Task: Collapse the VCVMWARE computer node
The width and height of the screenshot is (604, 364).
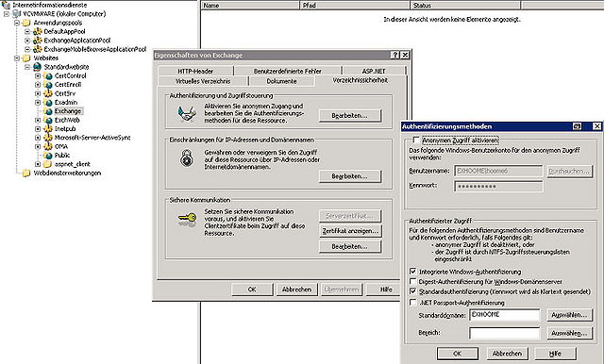Action: (7, 14)
